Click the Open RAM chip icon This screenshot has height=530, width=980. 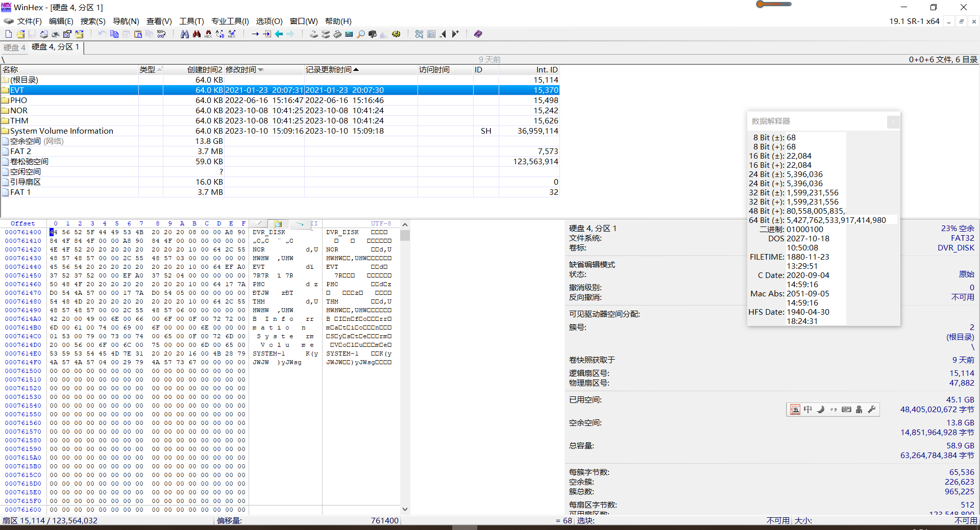(x=337, y=34)
